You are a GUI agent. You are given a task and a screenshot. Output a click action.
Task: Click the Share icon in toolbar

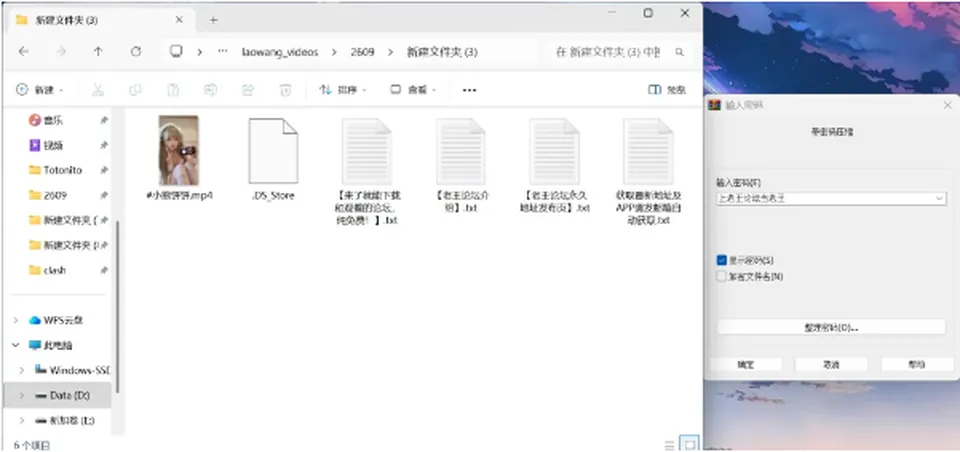coord(247,90)
